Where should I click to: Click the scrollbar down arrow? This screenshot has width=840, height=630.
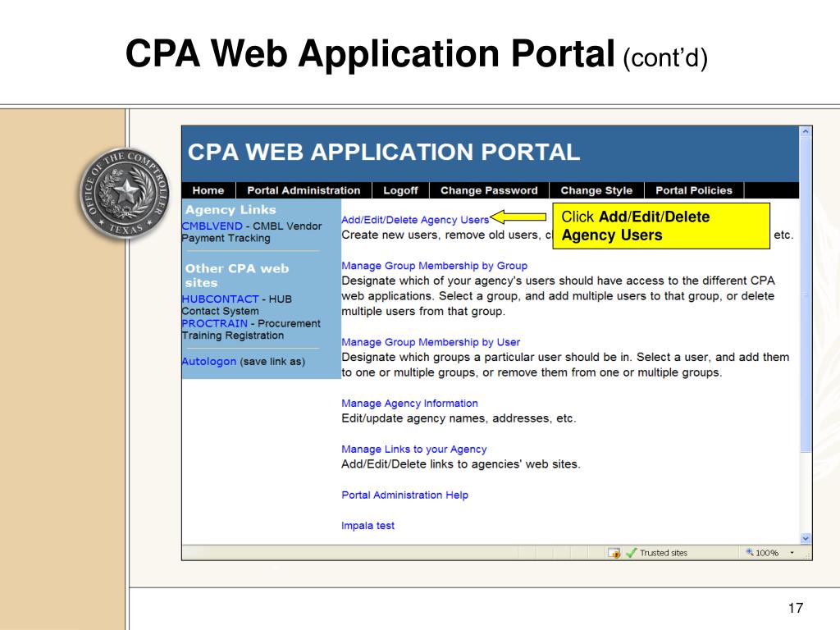(x=806, y=538)
